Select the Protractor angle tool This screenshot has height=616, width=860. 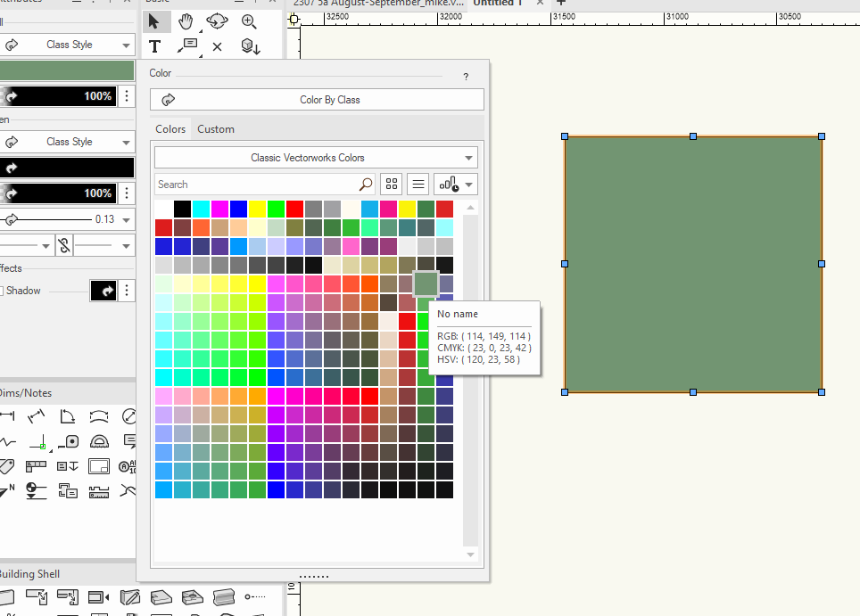click(99, 441)
